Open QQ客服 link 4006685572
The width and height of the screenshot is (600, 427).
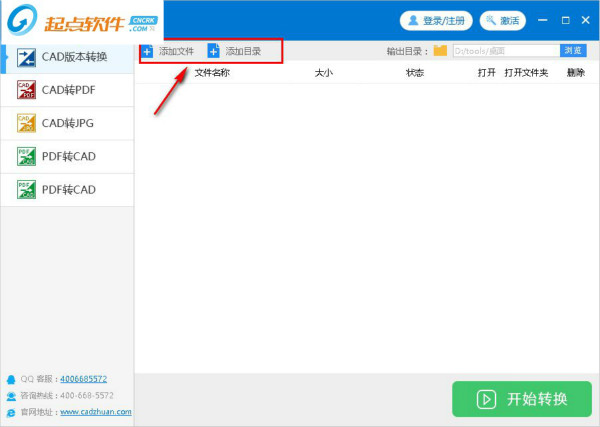pos(83,379)
